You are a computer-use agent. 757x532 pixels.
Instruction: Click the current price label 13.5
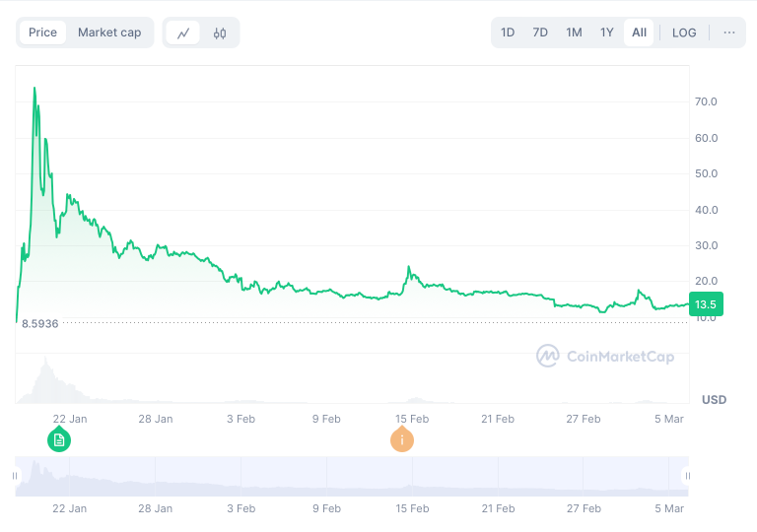(x=706, y=304)
